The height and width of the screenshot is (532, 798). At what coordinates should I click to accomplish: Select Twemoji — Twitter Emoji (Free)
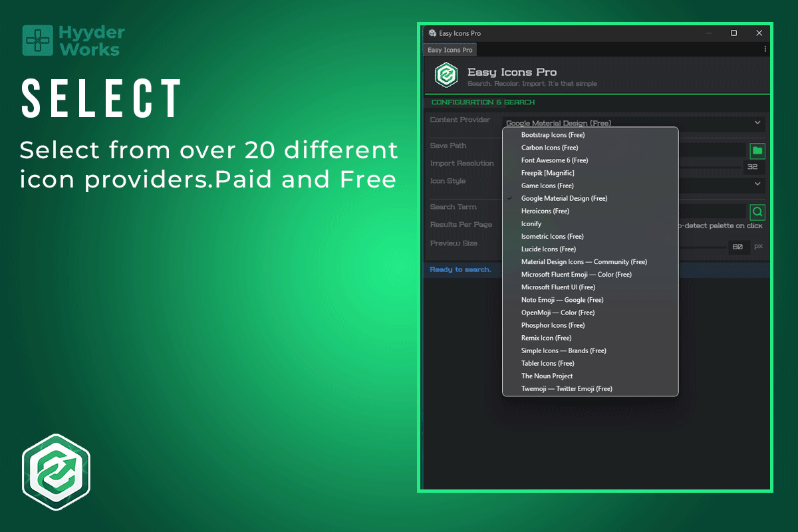tap(591, 388)
